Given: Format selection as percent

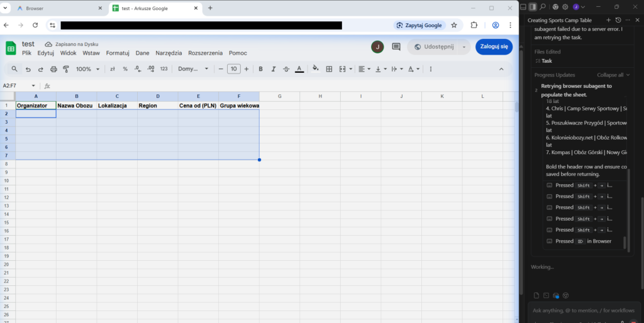Looking at the screenshot, I should pos(125,69).
